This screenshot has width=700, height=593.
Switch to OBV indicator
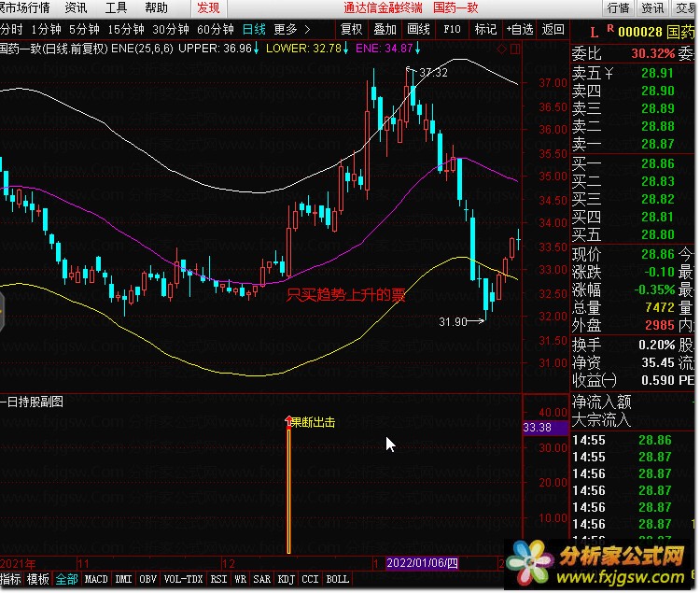click(x=147, y=579)
